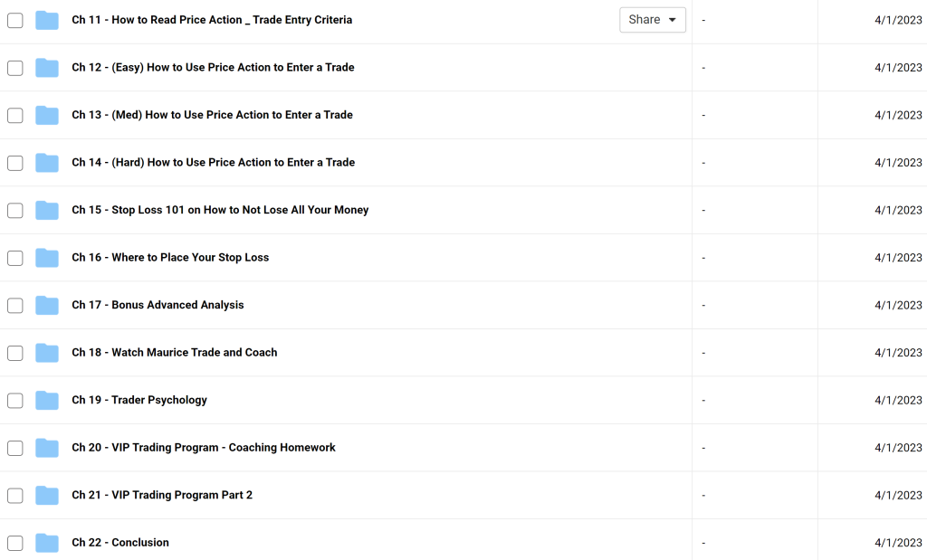Open Ch 18 Watch Maurice Trade and Coach
This screenshot has height=560, width=927.
tap(175, 353)
